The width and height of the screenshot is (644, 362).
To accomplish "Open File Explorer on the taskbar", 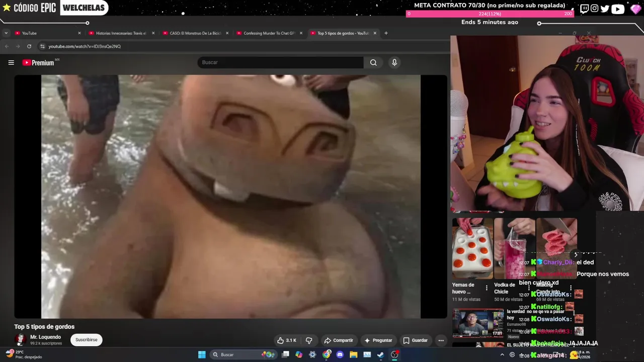I will [353, 354].
